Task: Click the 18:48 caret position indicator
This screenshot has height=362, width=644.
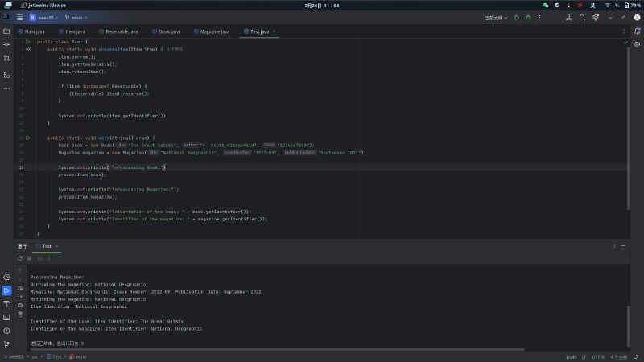Action: point(571,356)
